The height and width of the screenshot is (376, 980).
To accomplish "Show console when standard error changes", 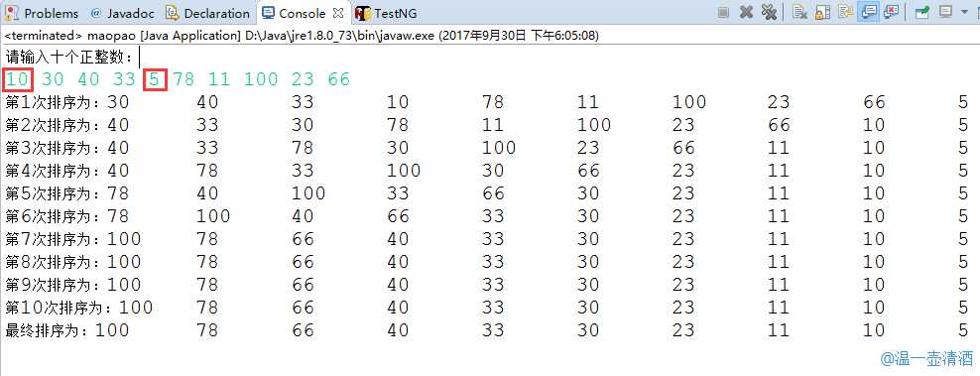I will point(892,12).
